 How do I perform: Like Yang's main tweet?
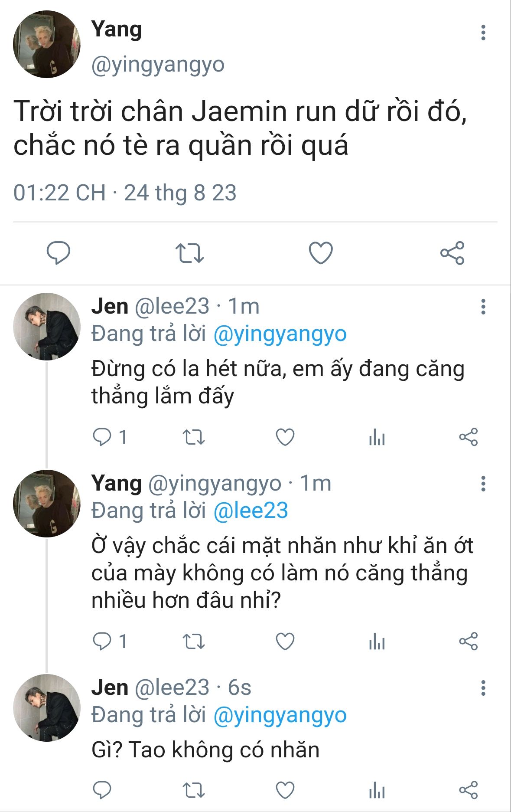(321, 253)
